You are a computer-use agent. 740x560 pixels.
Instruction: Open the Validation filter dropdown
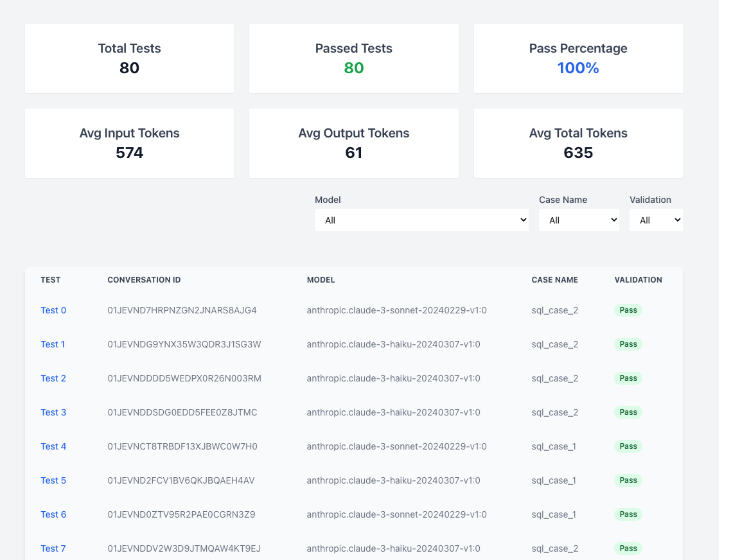pos(656,220)
